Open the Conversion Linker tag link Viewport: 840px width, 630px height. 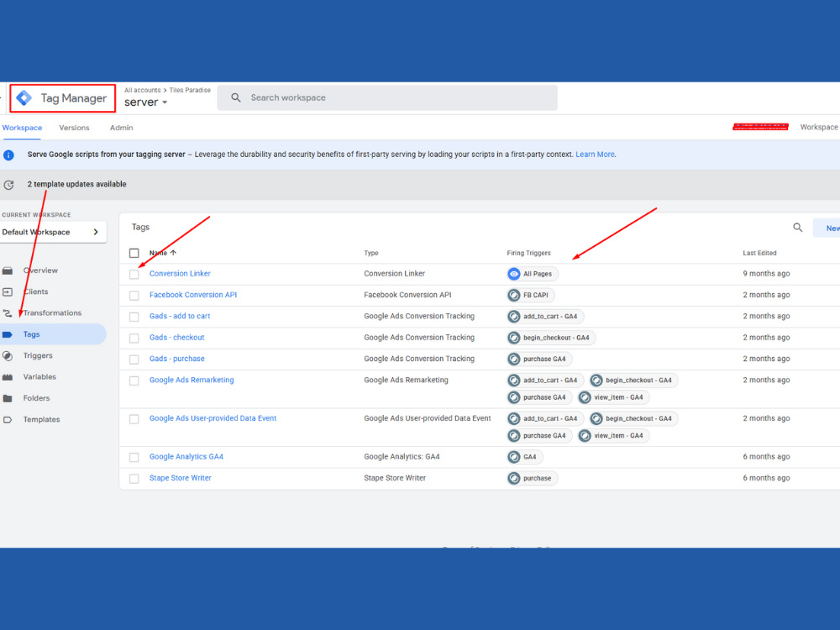180,274
